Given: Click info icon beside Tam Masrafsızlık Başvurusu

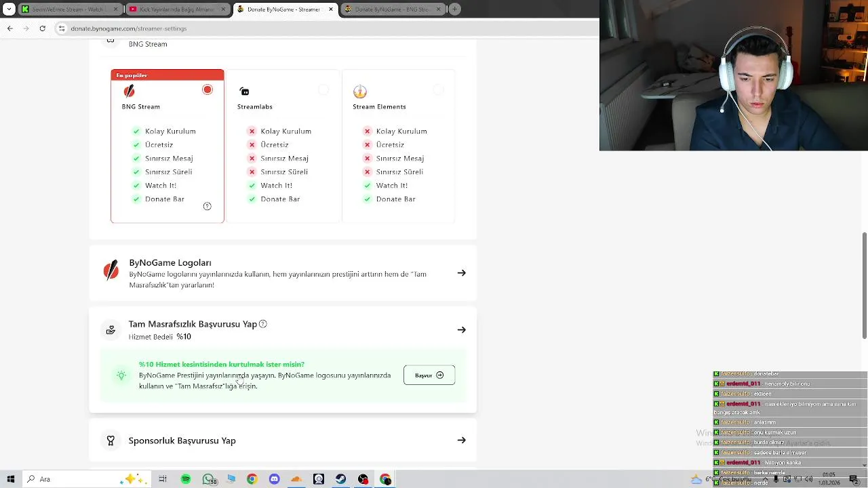Looking at the screenshot, I should click(263, 324).
